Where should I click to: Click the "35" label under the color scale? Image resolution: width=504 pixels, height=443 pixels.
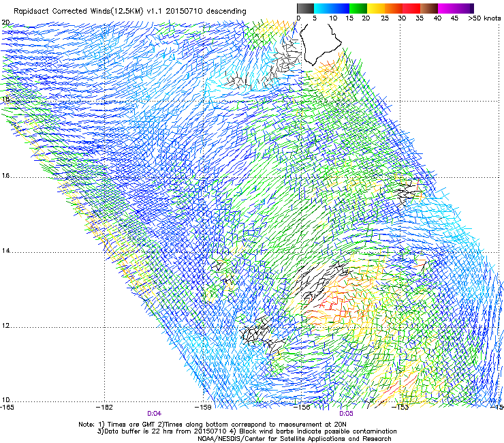point(420,18)
